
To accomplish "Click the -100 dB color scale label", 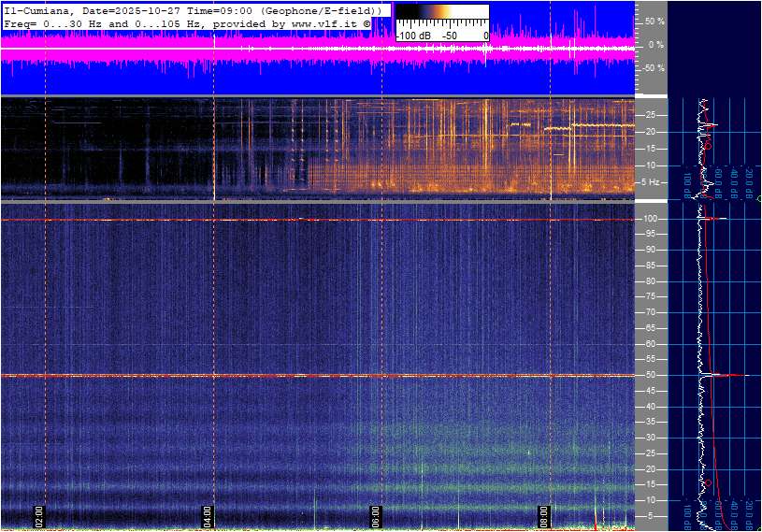I will [x=411, y=36].
